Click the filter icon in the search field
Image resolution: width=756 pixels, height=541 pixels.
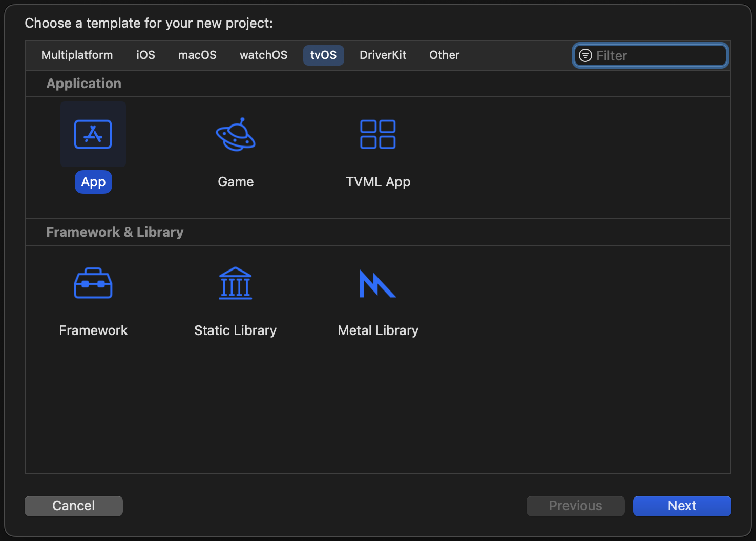(x=585, y=55)
